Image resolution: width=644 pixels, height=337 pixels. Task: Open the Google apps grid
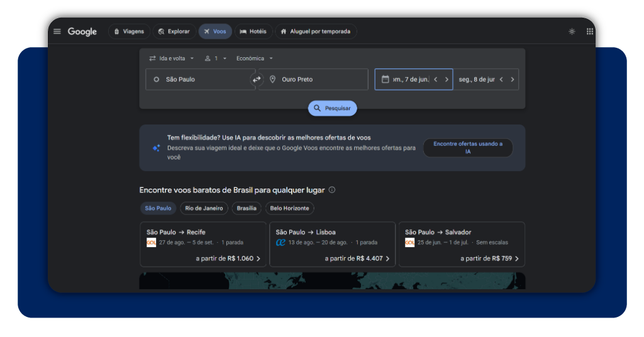pyautogui.click(x=590, y=31)
